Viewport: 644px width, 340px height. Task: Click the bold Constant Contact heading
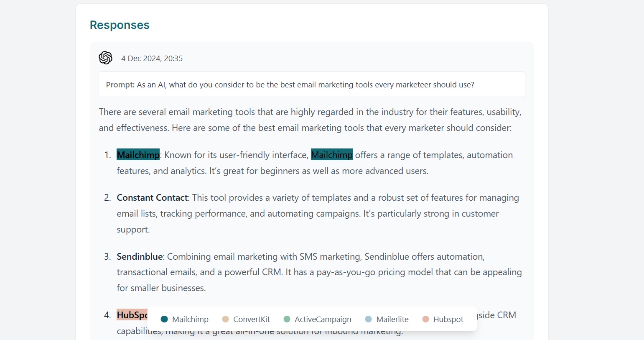click(x=152, y=198)
